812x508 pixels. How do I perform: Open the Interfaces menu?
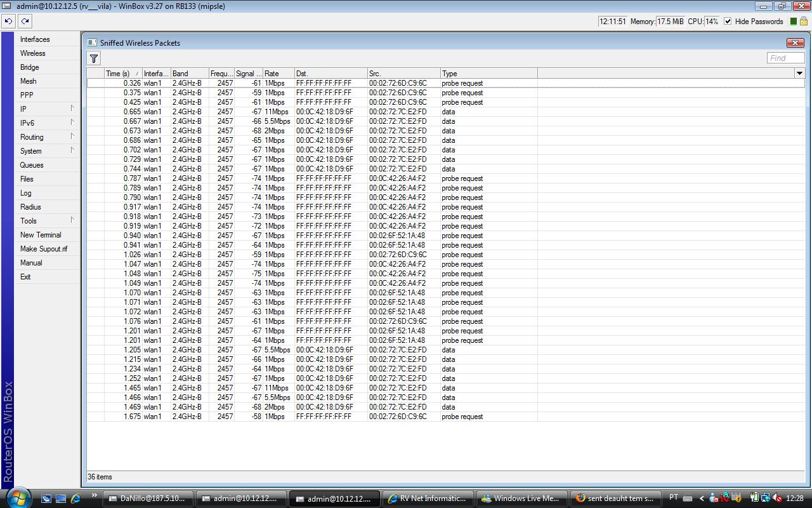pos(48,39)
